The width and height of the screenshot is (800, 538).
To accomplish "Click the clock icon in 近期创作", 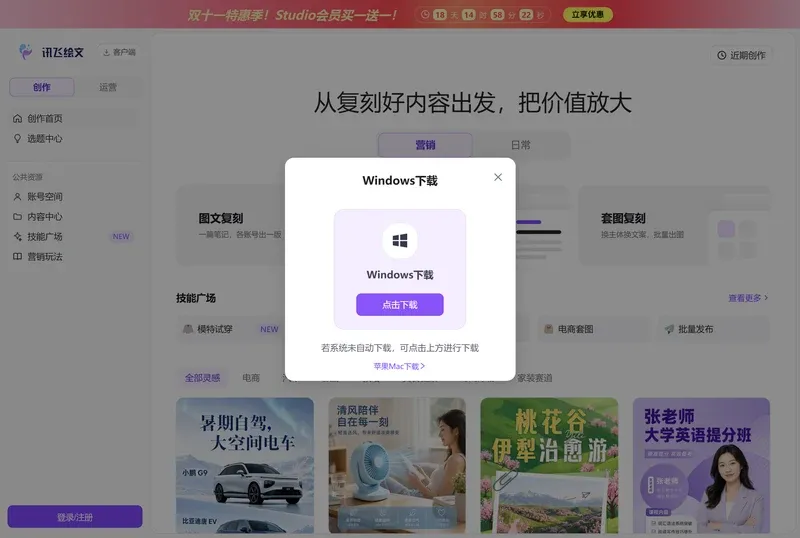I will point(721,55).
